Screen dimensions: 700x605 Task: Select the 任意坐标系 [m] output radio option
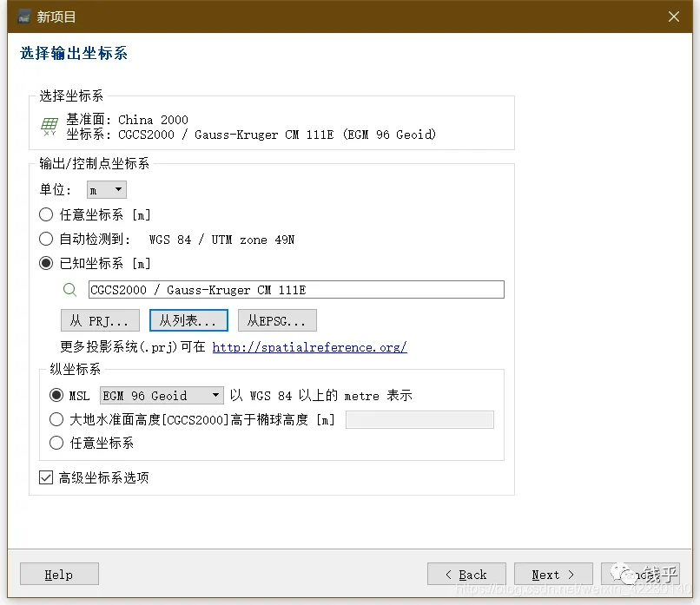point(47,214)
